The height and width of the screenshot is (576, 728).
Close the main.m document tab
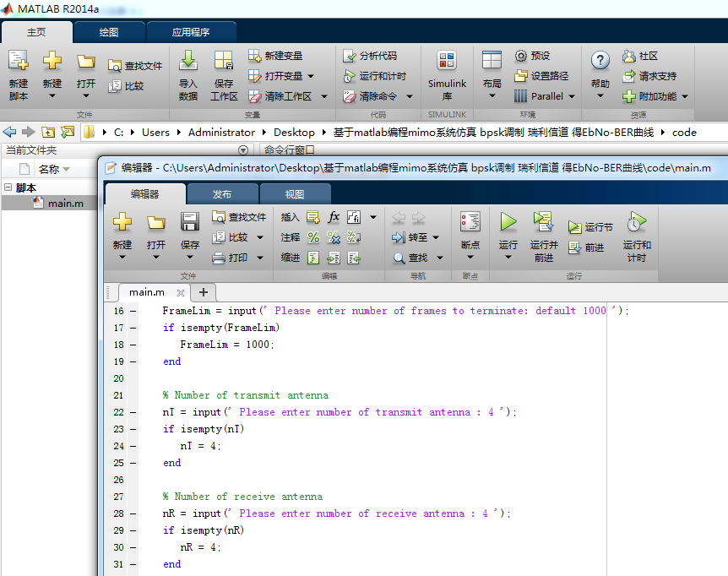point(181,293)
